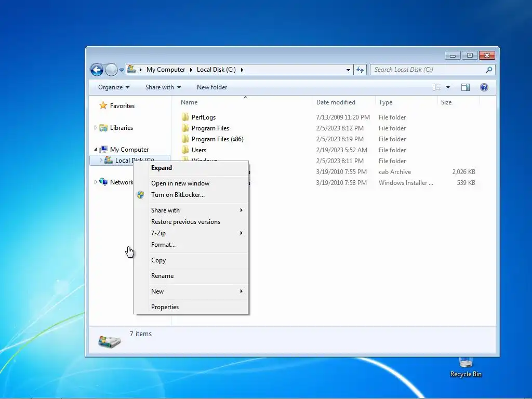Click the 7/13/2009 11:20 PM date cell
The width and height of the screenshot is (532, 399).
343,117
